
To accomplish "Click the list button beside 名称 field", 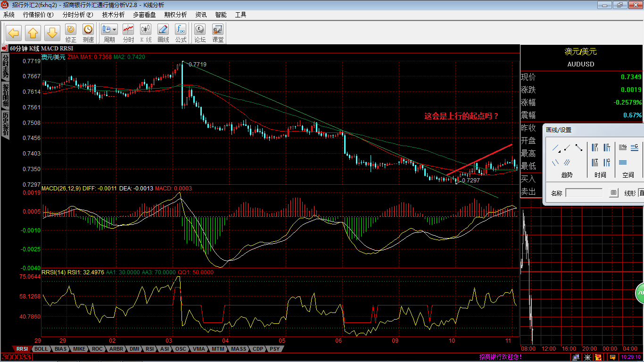I will (613, 192).
